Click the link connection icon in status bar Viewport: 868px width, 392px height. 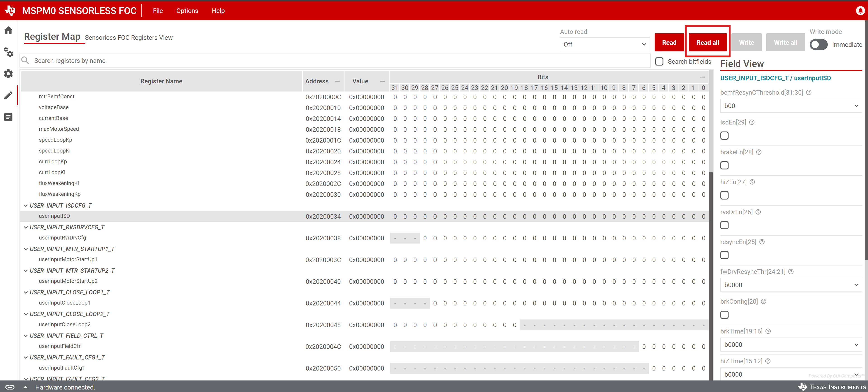tap(10, 387)
